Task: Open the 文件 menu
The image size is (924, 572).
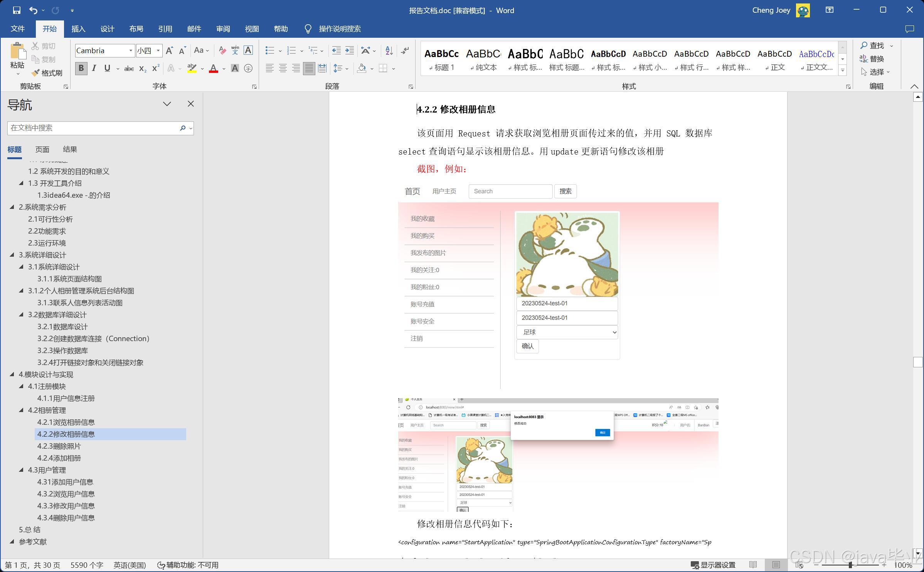Action: (18, 29)
